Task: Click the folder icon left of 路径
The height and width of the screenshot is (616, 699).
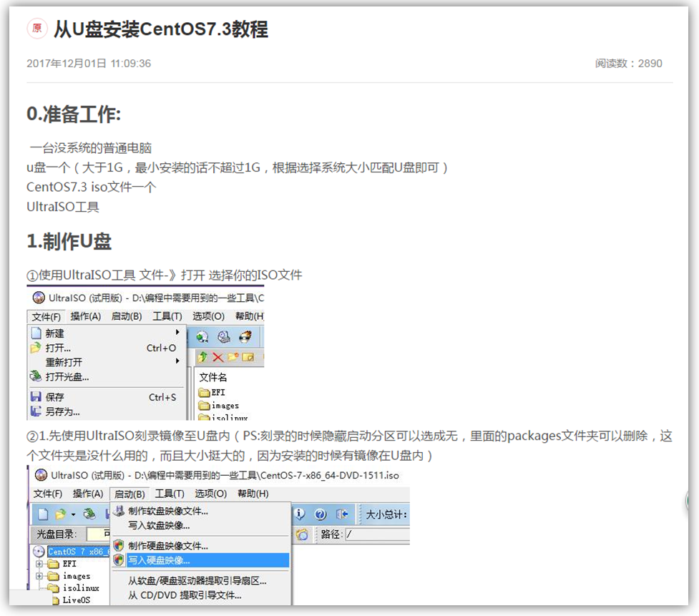Action: pyautogui.click(x=302, y=534)
